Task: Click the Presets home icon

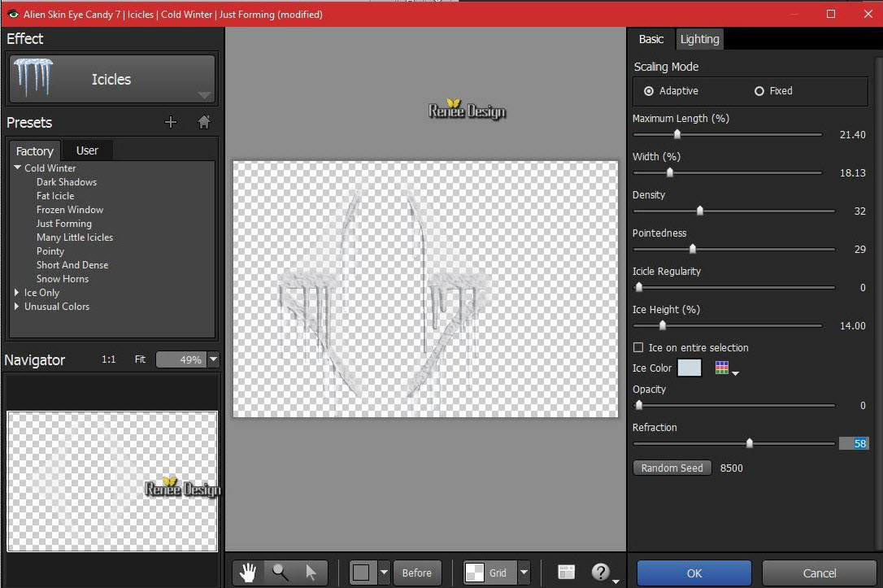Action: click(204, 122)
